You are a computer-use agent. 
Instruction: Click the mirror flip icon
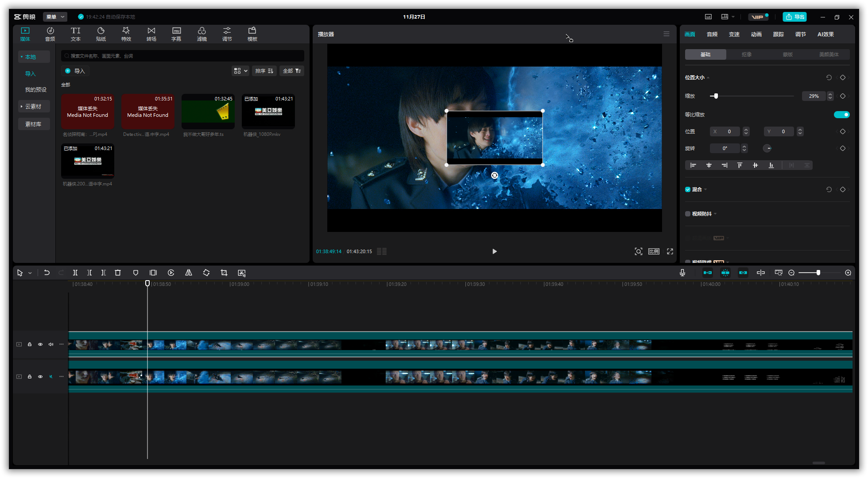pyautogui.click(x=189, y=273)
